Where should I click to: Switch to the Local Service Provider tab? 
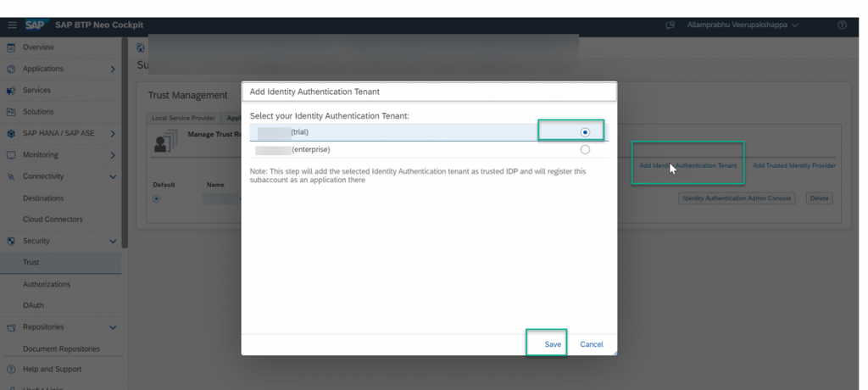coord(184,118)
